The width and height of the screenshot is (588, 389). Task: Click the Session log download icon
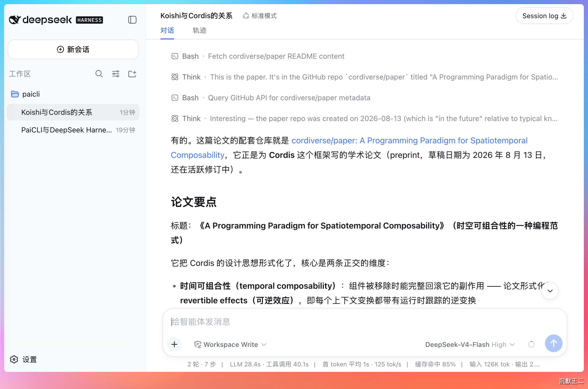(564, 16)
